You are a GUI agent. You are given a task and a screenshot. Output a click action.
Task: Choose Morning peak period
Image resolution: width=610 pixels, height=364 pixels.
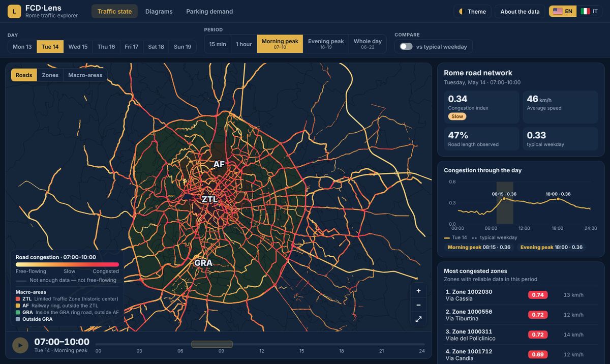pyautogui.click(x=280, y=44)
